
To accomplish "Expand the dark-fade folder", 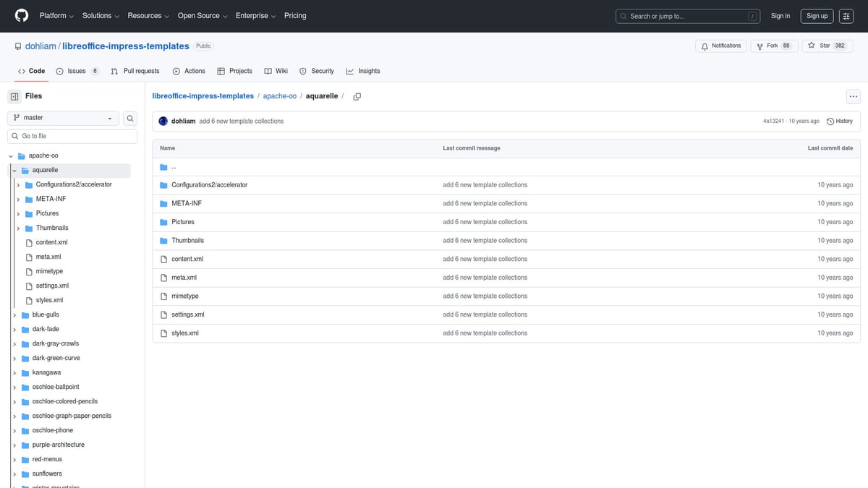I will [14, 329].
